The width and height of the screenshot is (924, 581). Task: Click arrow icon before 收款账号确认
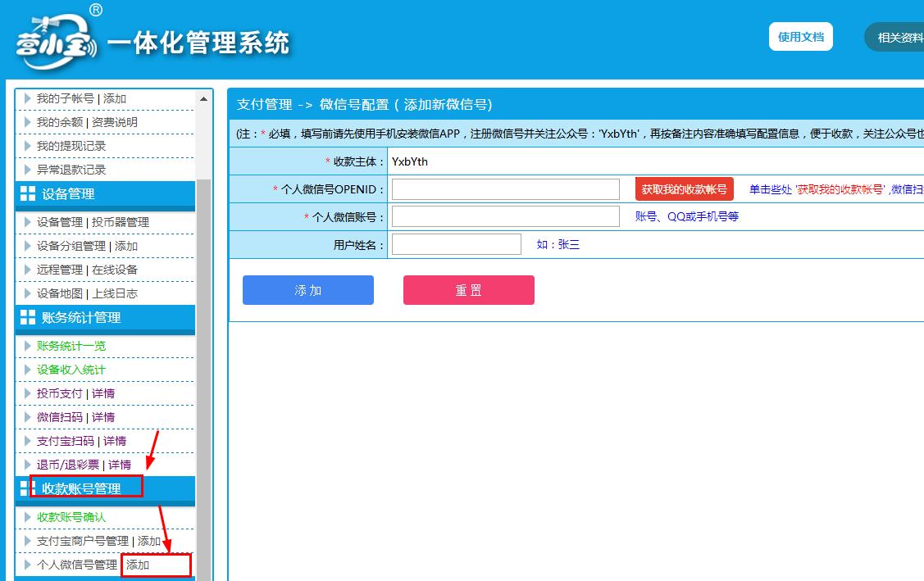(28, 517)
